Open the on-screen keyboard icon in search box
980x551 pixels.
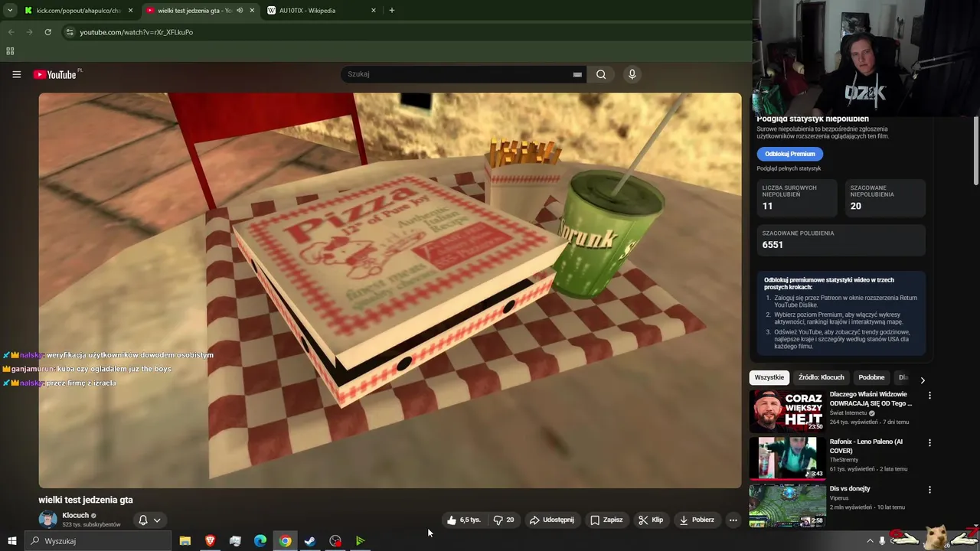point(577,74)
